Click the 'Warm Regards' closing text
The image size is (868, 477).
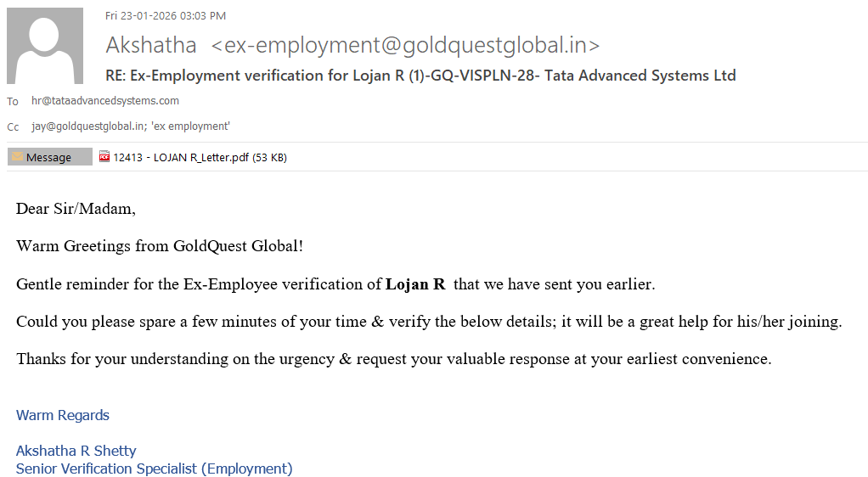pos(63,415)
